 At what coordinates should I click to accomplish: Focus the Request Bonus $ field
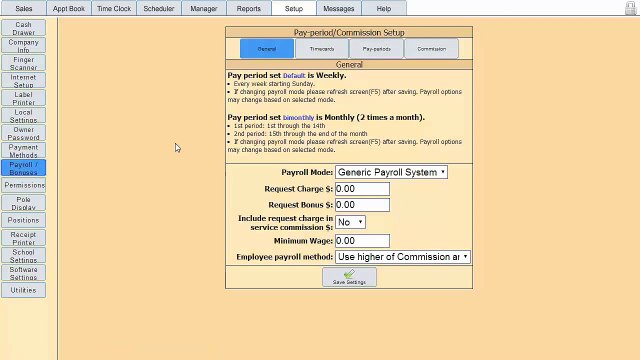362,205
